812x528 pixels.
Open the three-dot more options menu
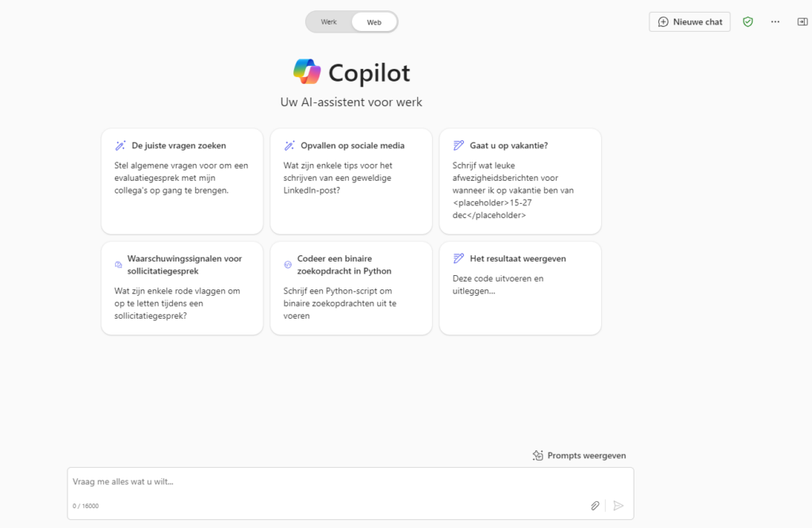click(x=775, y=21)
